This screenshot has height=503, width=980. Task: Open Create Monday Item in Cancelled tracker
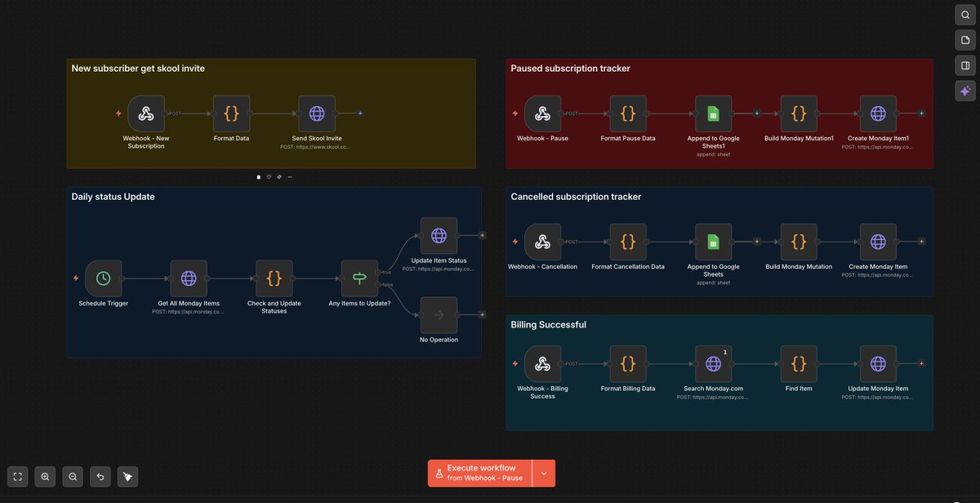click(x=878, y=242)
